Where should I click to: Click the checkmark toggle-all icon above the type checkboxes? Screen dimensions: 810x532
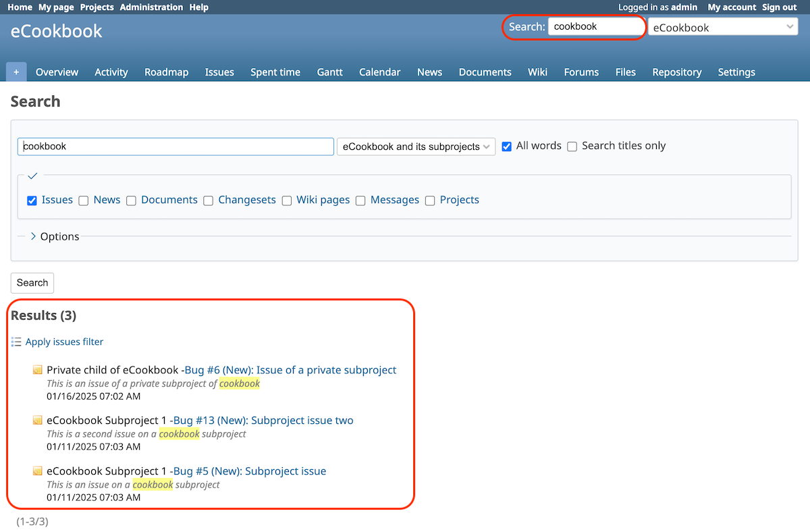[x=31, y=175]
